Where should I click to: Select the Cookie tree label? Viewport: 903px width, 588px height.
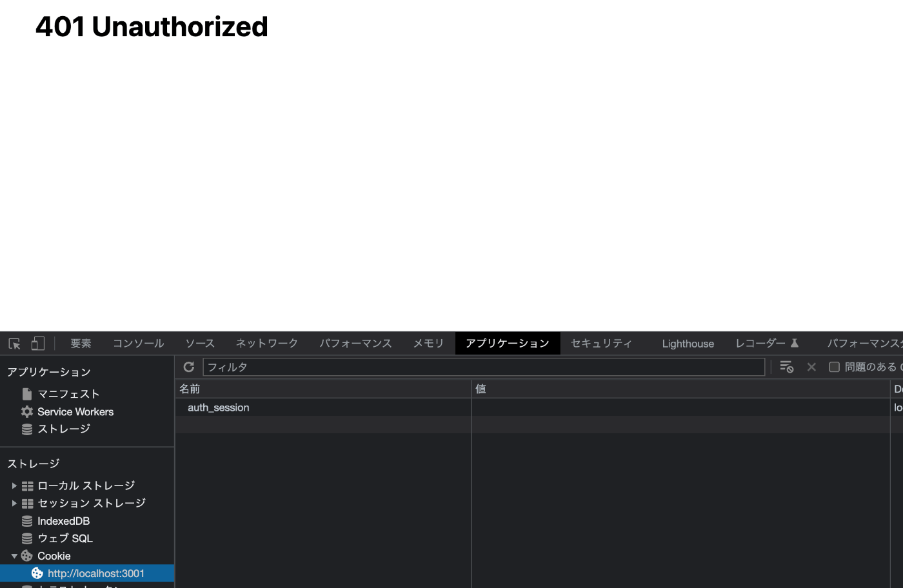pos(54,556)
